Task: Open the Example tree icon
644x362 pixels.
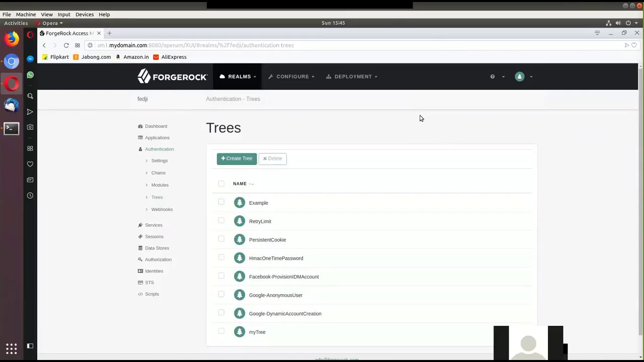Action: (x=239, y=203)
